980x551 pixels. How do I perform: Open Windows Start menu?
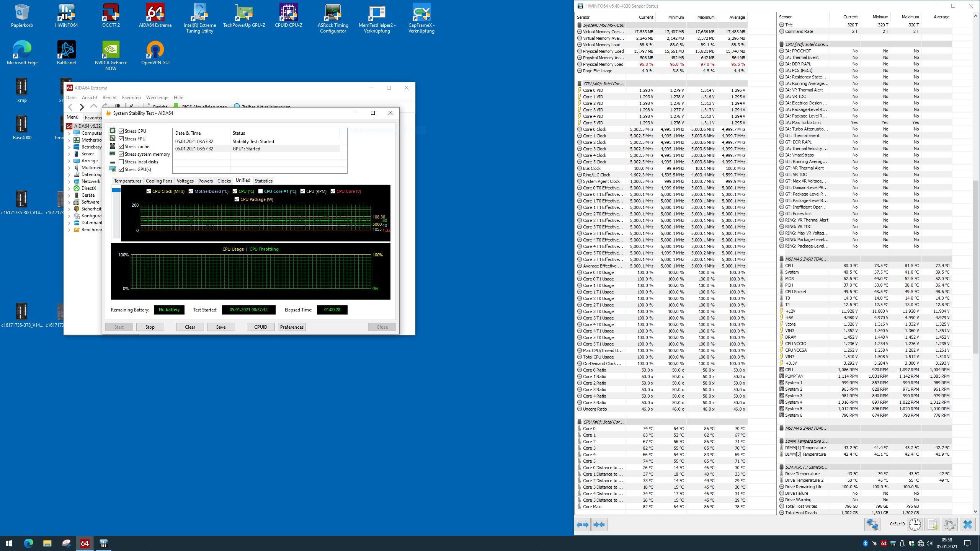click(x=9, y=543)
